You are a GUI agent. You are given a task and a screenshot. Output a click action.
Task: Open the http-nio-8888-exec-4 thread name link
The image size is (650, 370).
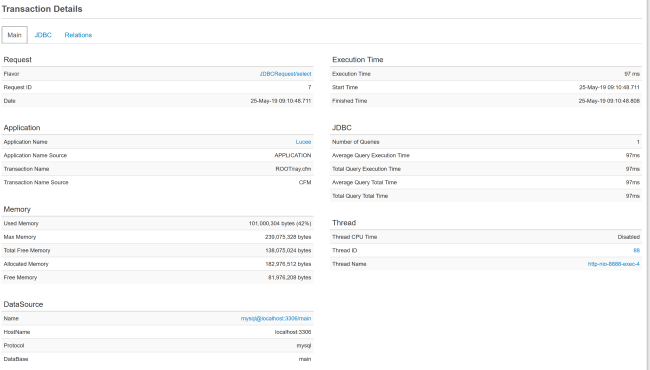[614, 264]
